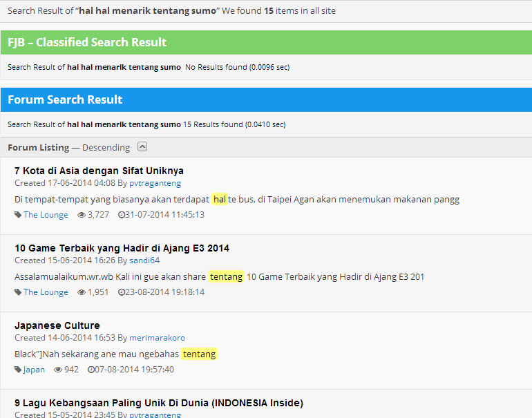
Task: Open The Lounge tag under 7 Kota thread
Action: pyautogui.click(x=46, y=215)
